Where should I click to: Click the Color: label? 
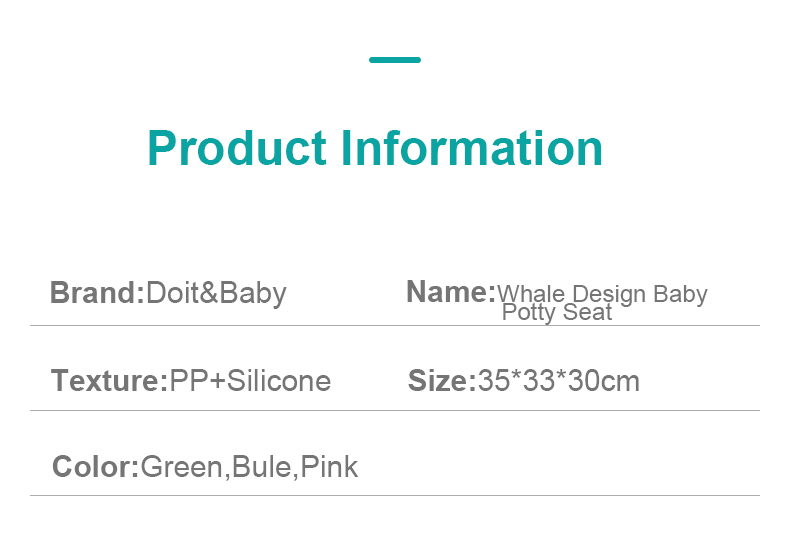pyautogui.click(x=95, y=467)
